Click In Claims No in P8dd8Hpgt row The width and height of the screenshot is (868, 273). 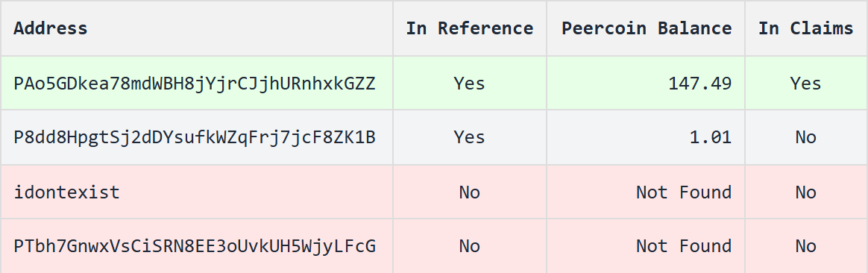click(x=805, y=137)
